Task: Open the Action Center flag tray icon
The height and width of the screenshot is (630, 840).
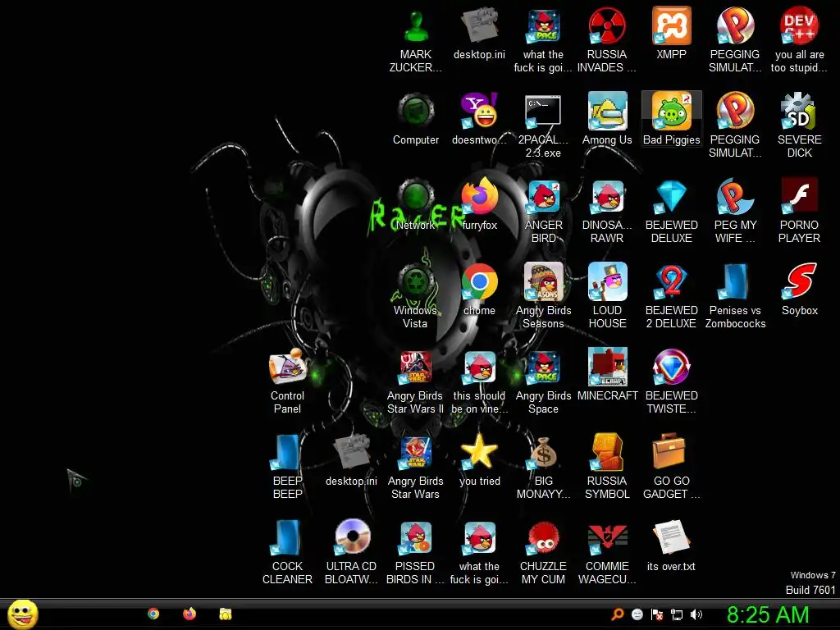Action: 657,614
